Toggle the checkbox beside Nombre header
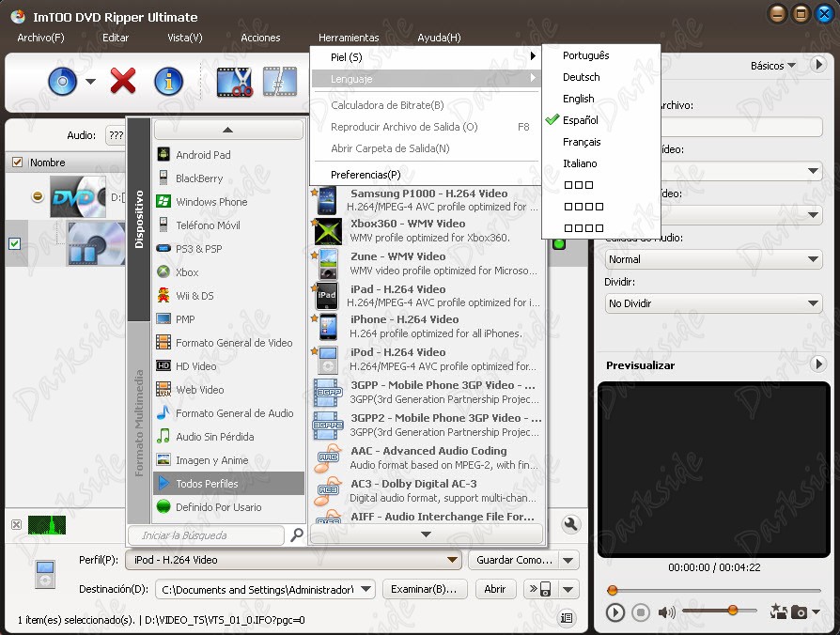This screenshot has height=635, width=840. click(x=16, y=162)
